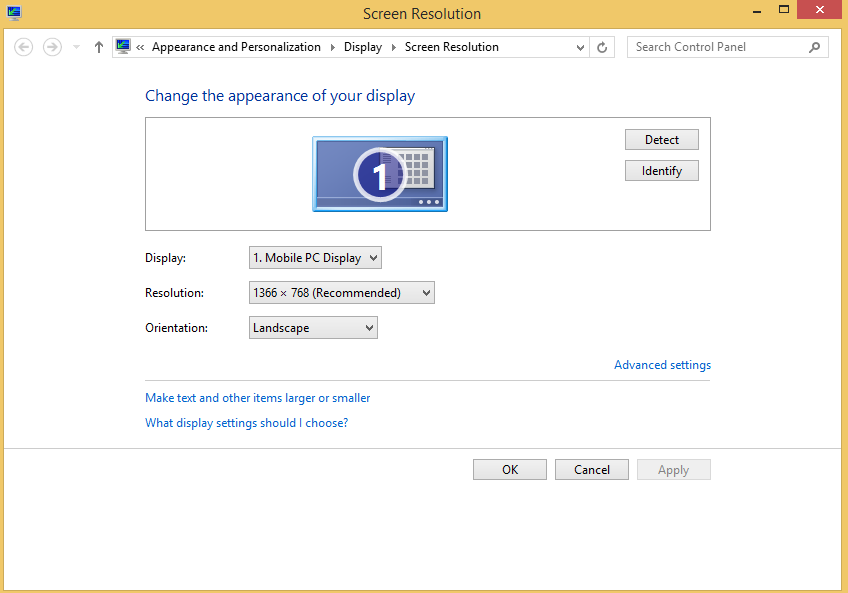Click the Forward navigation arrow
Viewport: 848px width, 593px height.
point(52,47)
